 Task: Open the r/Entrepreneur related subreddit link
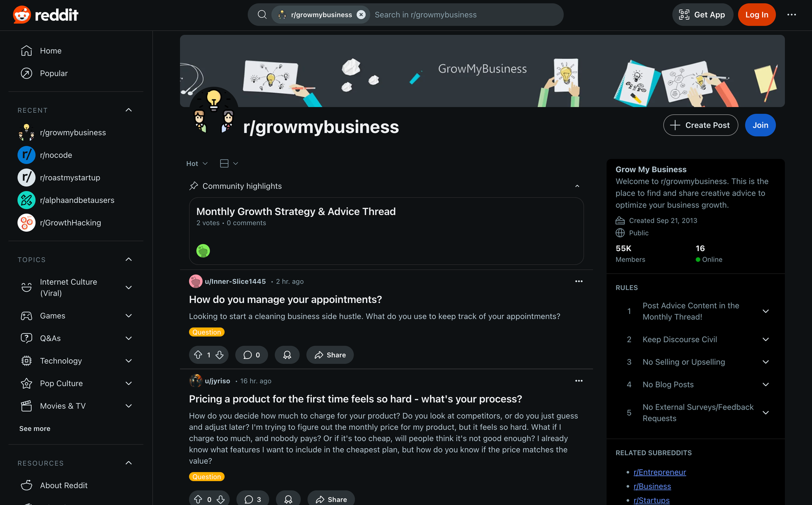pos(660,472)
